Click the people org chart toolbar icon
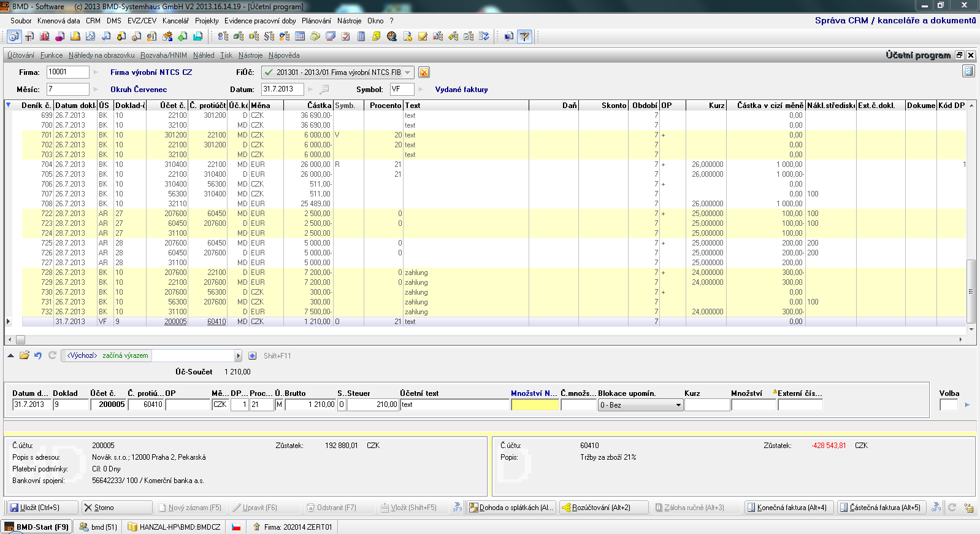Viewport: 980px width, 534px height. 223,36
